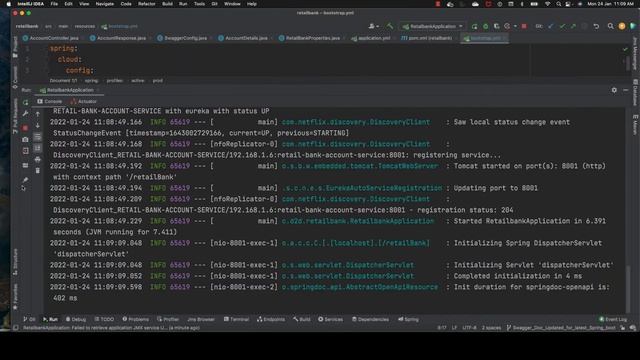The image size is (640, 360).
Task: Switch to SwaggerConfig.java tab
Action: 182,38
